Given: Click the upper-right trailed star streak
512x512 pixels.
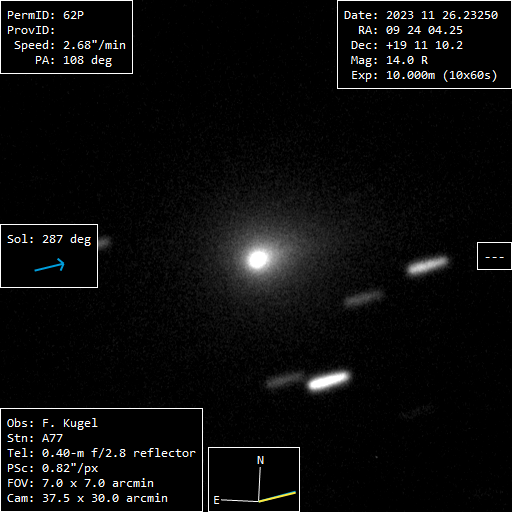Looking at the screenshot, I should tap(428, 265).
